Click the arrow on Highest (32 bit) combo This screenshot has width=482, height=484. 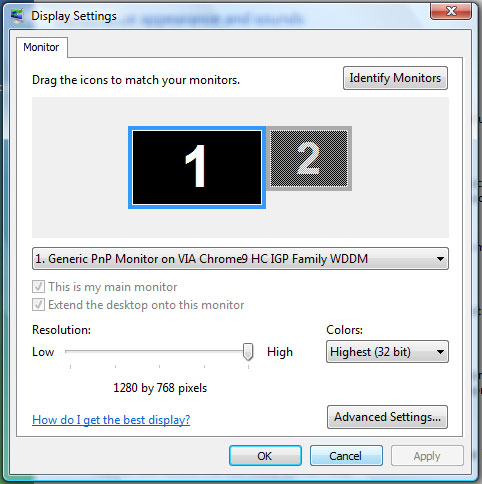coord(440,352)
